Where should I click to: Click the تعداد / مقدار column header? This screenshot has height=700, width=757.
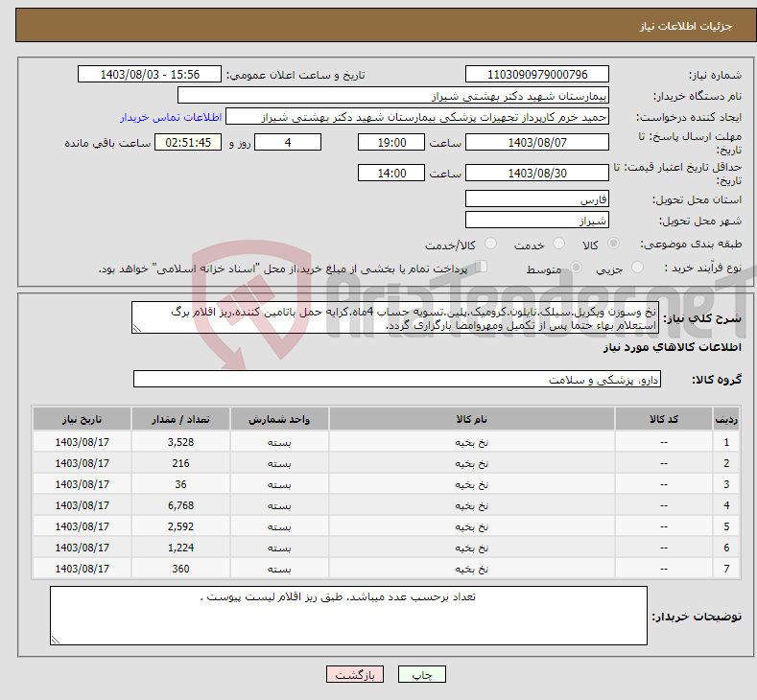tap(180, 419)
